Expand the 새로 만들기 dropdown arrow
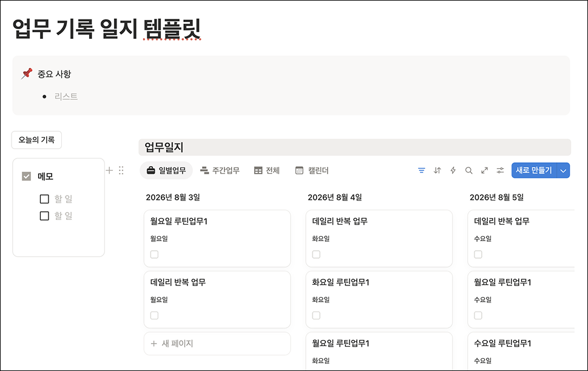The width and height of the screenshot is (588, 371). (563, 170)
